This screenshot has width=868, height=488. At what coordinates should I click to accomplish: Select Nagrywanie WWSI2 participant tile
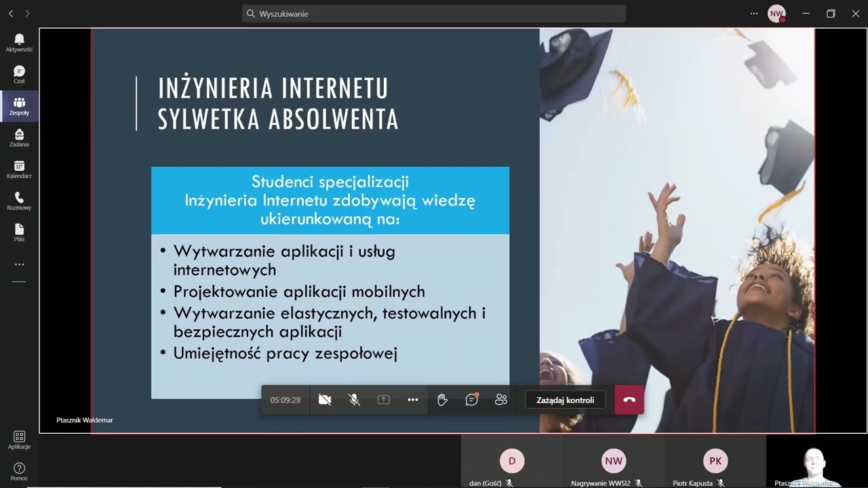pos(614,462)
